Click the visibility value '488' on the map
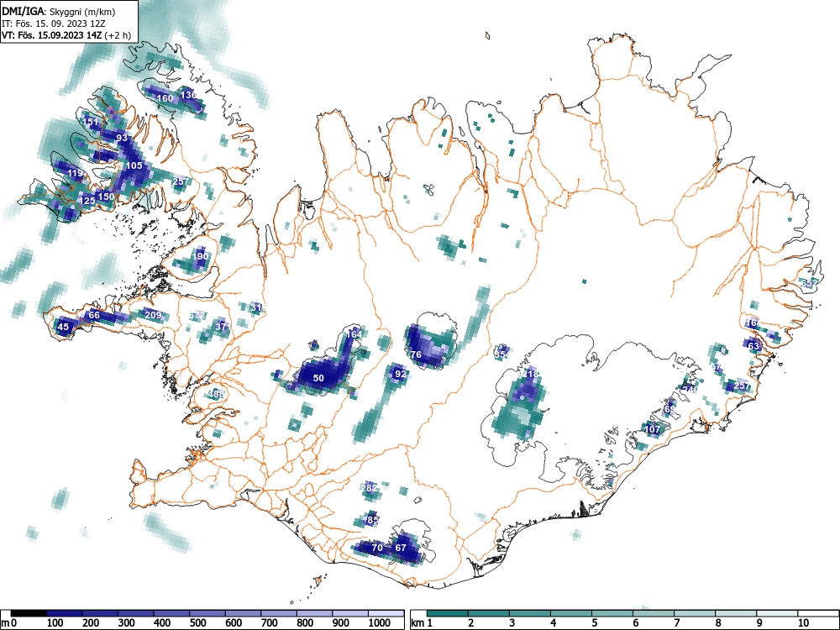 point(216,394)
